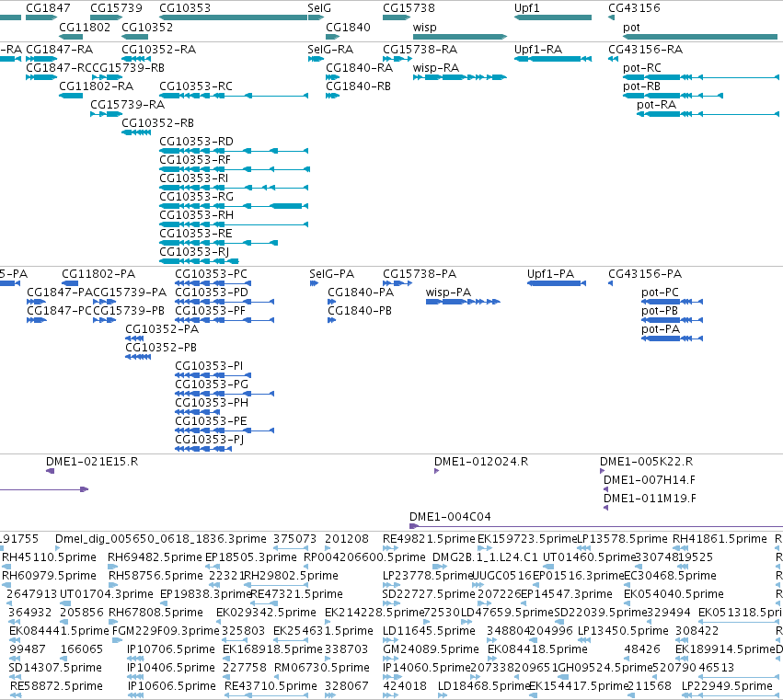Click the wisp gene bar glyph
Image resolution: width=783 pixels, height=700 pixels.
pyautogui.click(x=460, y=37)
